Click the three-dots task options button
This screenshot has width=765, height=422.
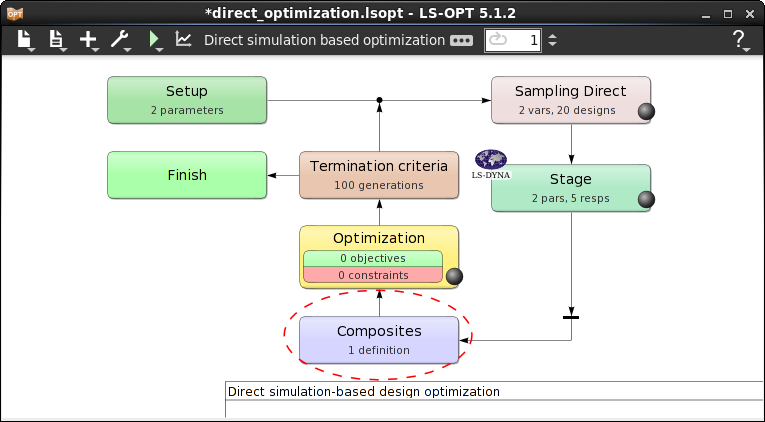pos(461,40)
